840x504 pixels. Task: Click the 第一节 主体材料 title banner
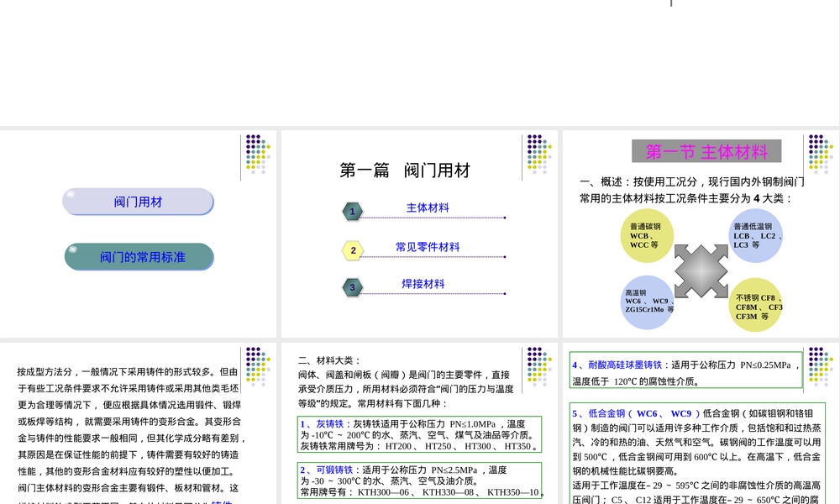click(706, 151)
